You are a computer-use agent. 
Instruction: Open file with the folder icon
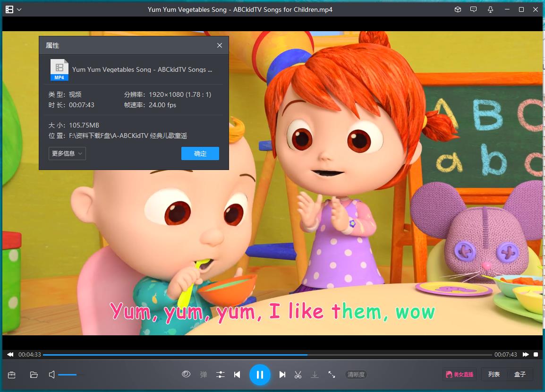pyautogui.click(x=34, y=375)
